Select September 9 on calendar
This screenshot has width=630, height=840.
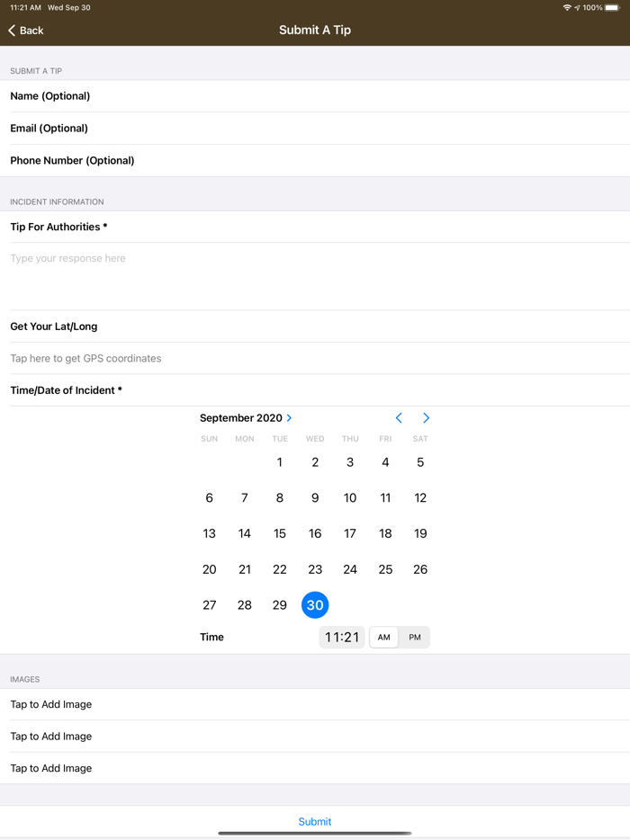tap(315, 497)
